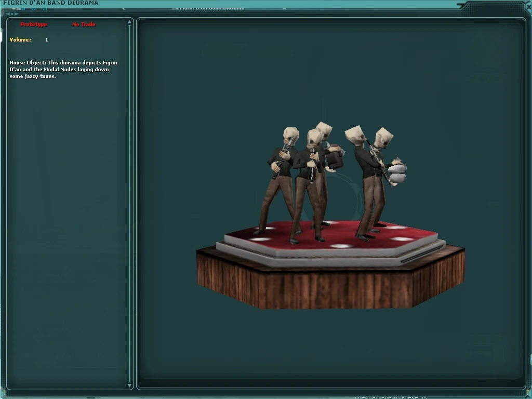
Task: Click the down arrow of the description scrollbar
Action: pos(129,385)
